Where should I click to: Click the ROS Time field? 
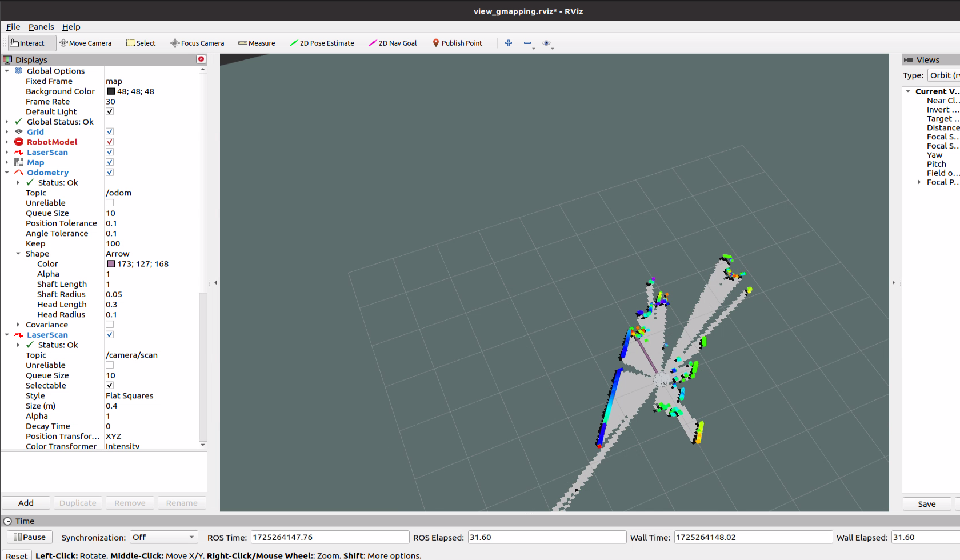330,537
